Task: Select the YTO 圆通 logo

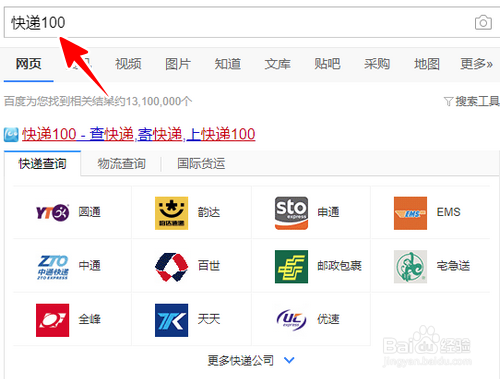Action: [x=52, y=213]
